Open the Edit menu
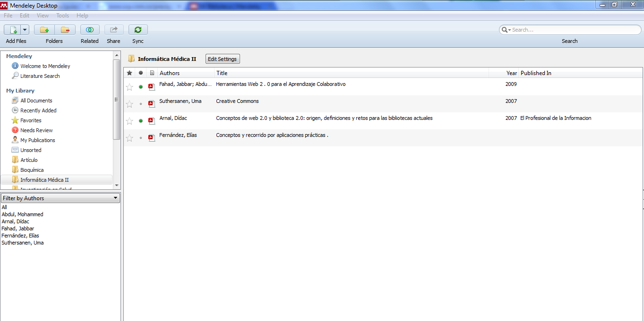644x321 pixels. pos(25,16)
